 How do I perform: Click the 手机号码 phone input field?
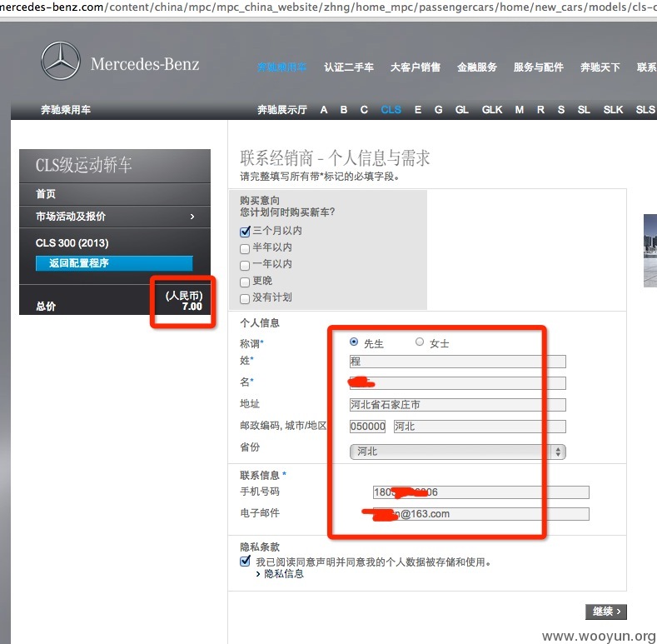pyautogui.click(x=481, y=492)
